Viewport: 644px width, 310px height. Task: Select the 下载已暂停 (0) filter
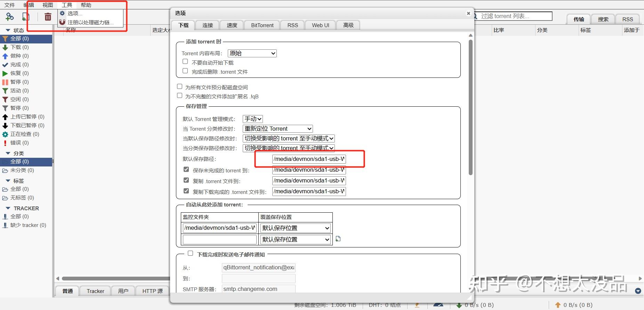point(26,125)
